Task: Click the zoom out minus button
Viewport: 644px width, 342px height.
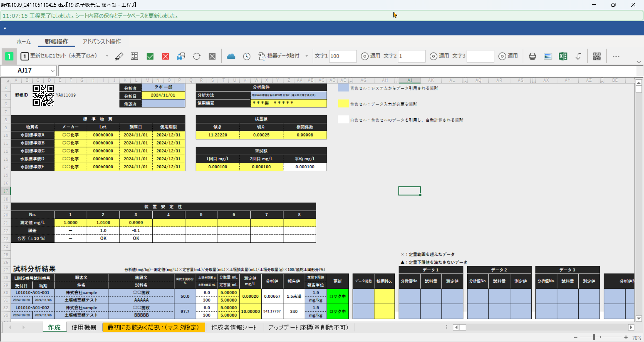Action: coord(576,337)
